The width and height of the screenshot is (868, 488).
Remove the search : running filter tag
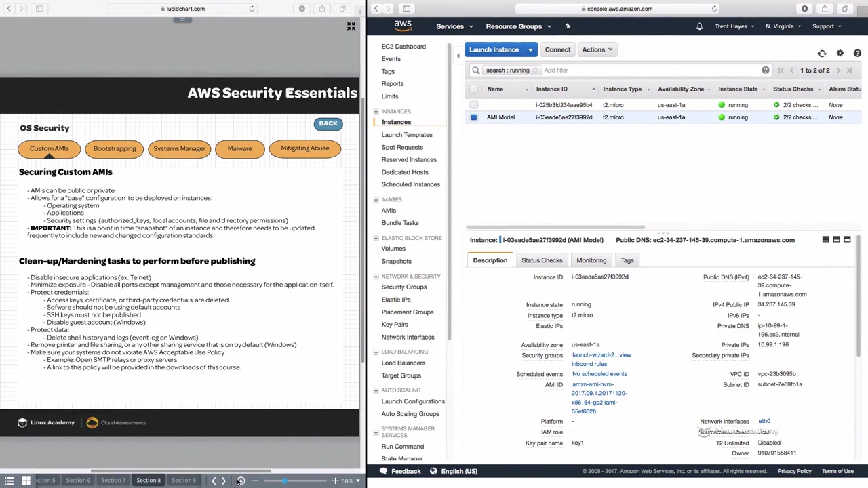coord(536,70)
